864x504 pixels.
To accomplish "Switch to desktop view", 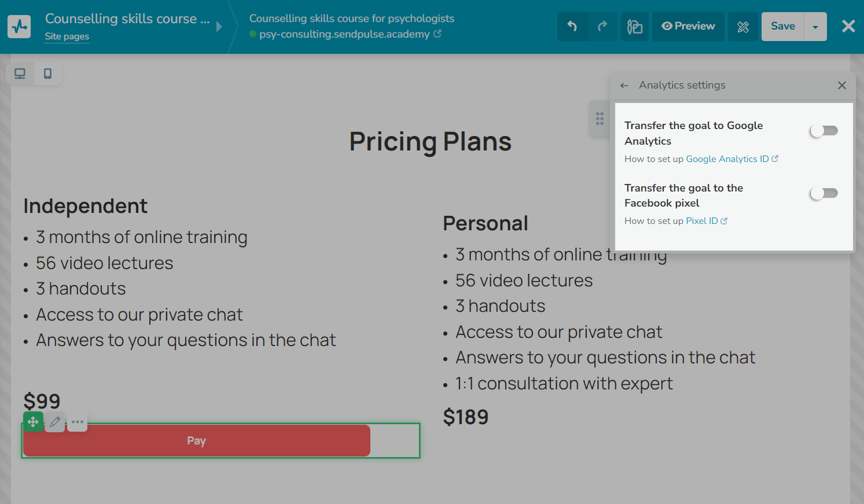I will pyautogui.click(x=20, y=73).
